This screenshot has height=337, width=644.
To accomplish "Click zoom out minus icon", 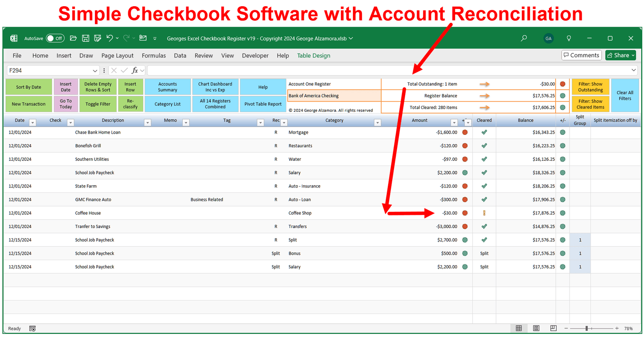I will tap(566, 329).
